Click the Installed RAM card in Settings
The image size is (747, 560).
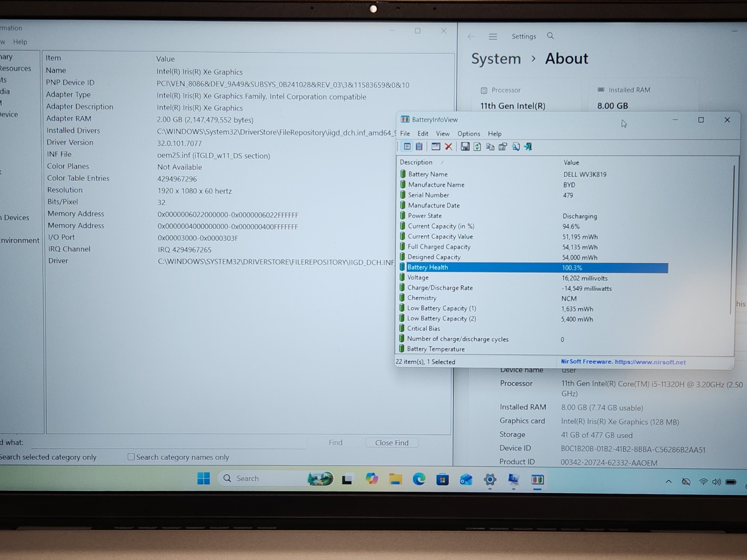click(644, 98)
